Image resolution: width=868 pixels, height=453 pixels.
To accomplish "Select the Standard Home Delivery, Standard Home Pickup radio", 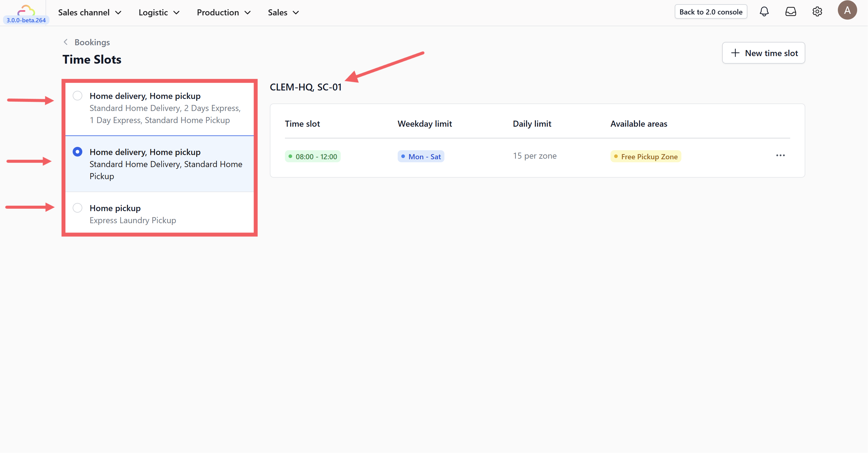I will [77, 152].
